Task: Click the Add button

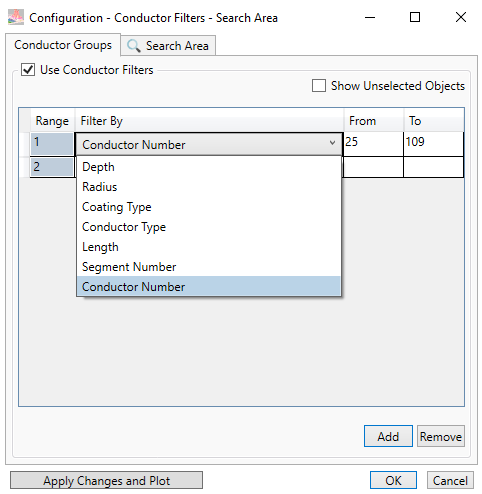Action: click(388, 436)
